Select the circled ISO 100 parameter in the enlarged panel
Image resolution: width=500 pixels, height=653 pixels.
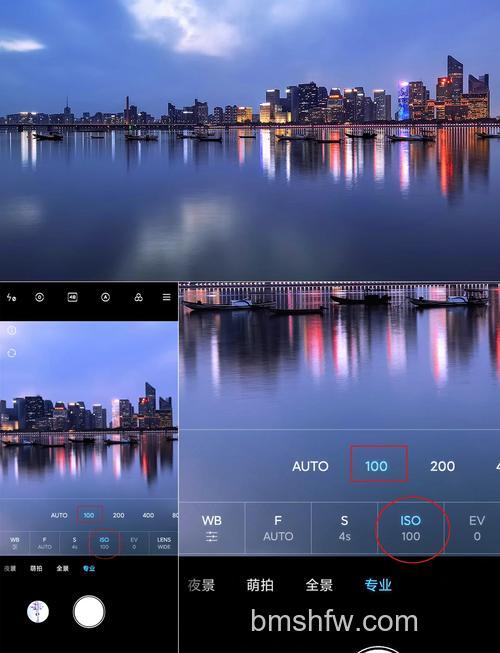click(x=410, y=528)
